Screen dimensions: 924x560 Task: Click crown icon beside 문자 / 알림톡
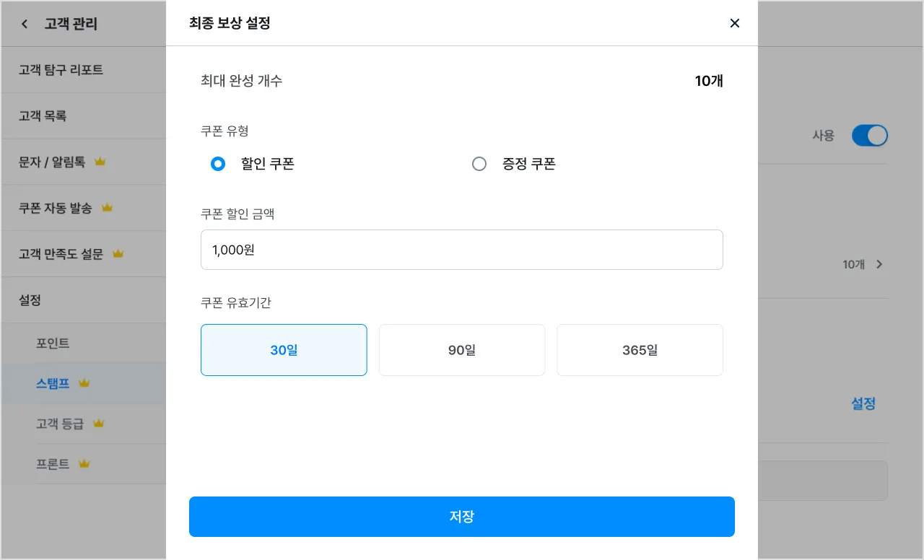click(x=100, y=162)
